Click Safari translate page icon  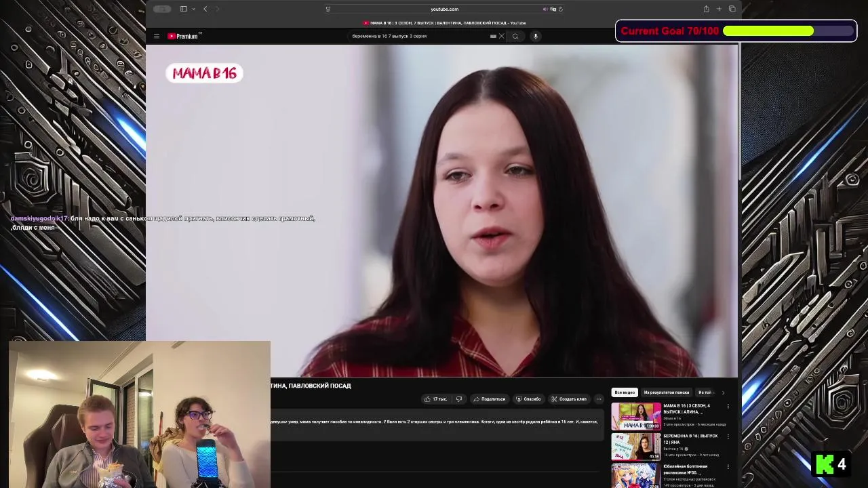tap(553, 9)
